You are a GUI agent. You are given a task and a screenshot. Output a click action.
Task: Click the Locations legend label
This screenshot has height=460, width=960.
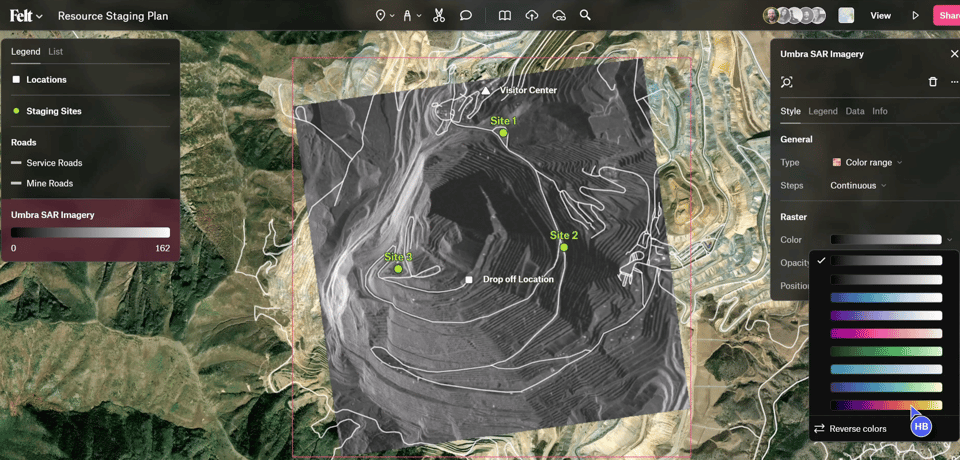[47, 80]
